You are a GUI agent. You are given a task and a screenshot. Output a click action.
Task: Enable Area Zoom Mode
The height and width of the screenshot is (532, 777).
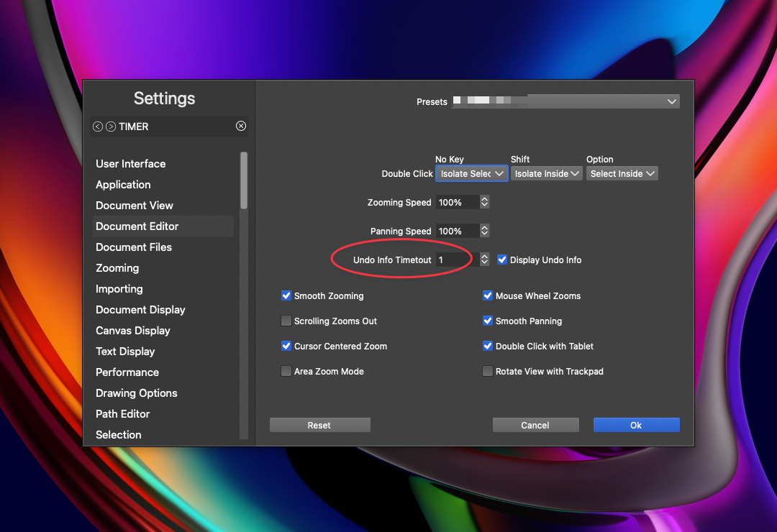[286, 371]
